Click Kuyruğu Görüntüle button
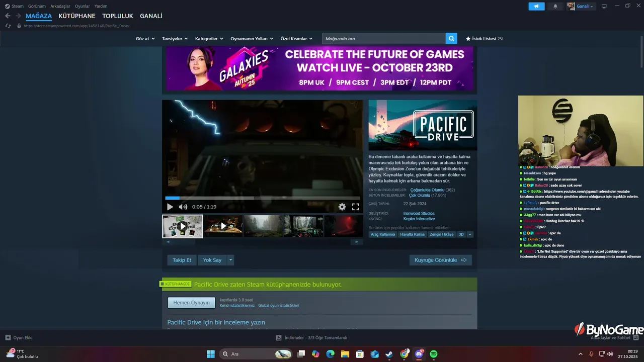 pos(441,260)
